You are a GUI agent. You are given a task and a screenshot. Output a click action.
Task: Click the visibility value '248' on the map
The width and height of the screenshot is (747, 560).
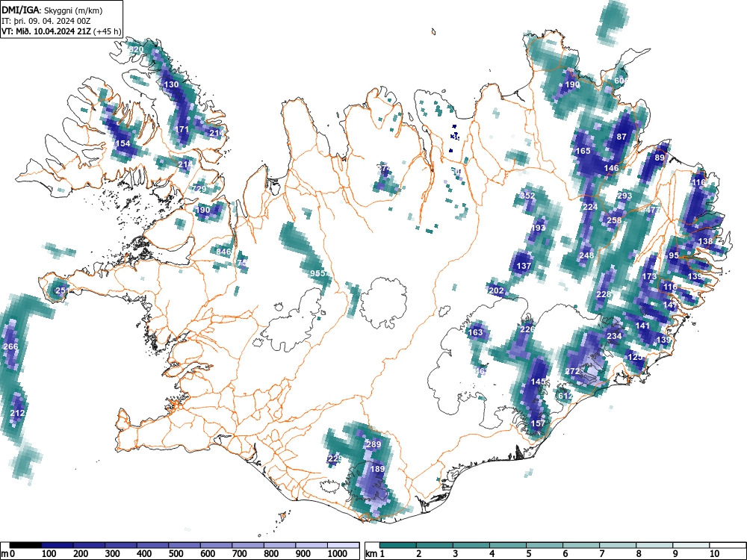coord(586,255)
